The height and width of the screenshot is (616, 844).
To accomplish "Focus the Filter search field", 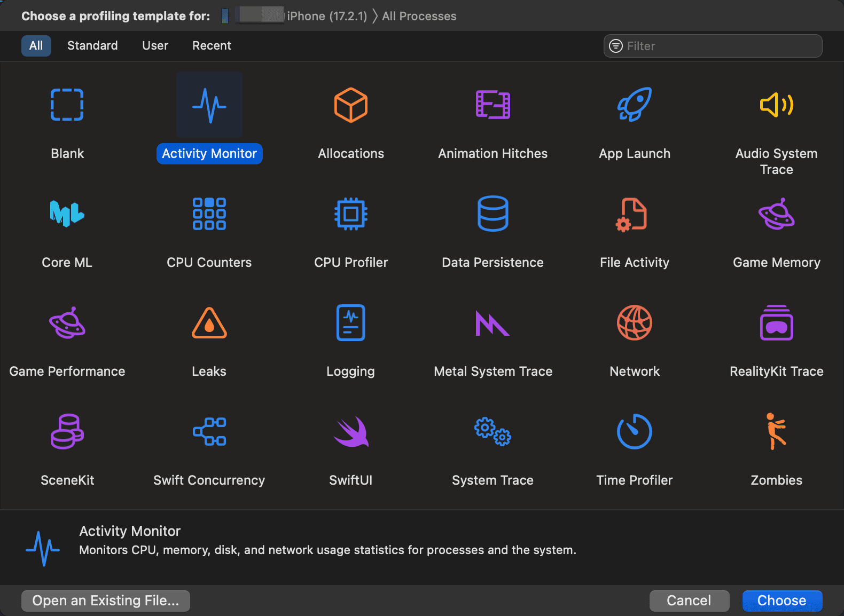I will point(713,46).
